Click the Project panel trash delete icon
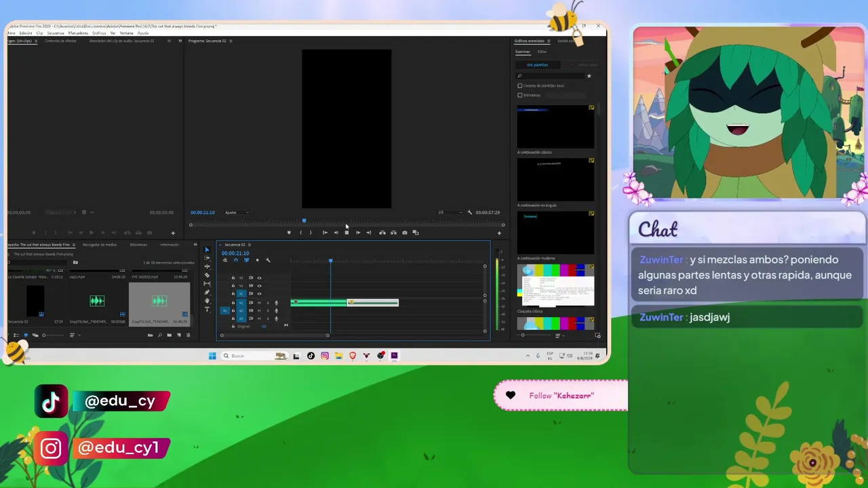 (x=188, y=335)
